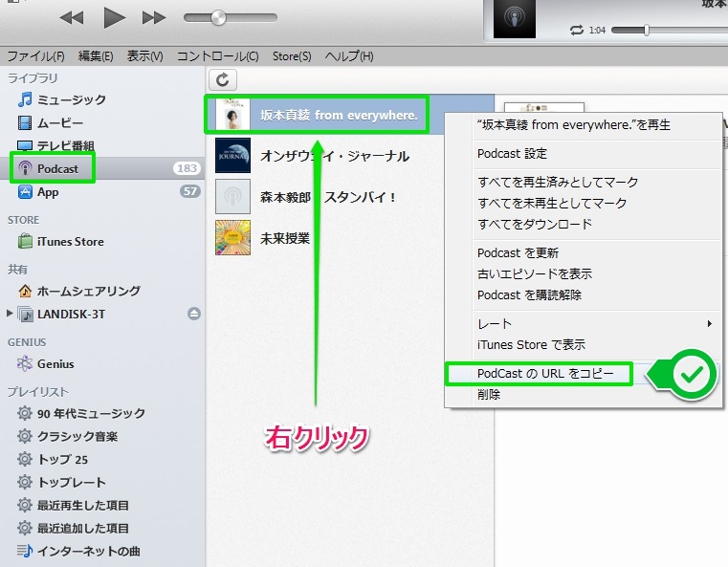Choose 古いエピソードを表示

click(x=535, y=273)
